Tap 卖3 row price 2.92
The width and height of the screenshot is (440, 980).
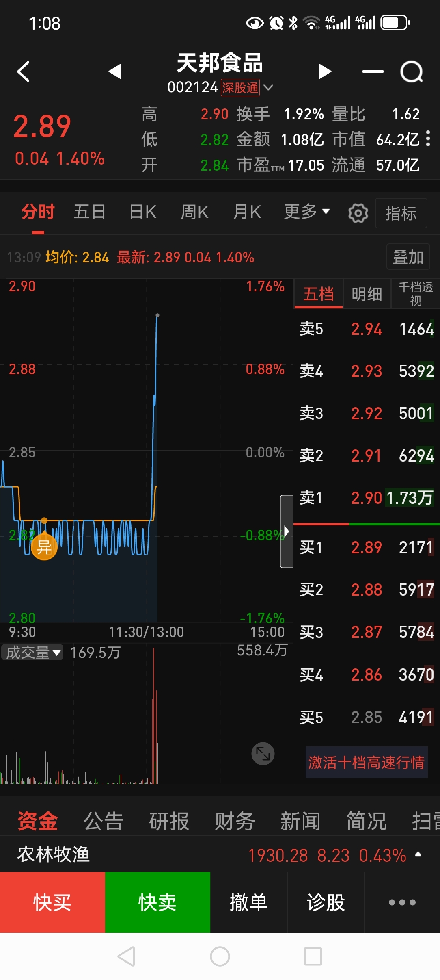367,413
